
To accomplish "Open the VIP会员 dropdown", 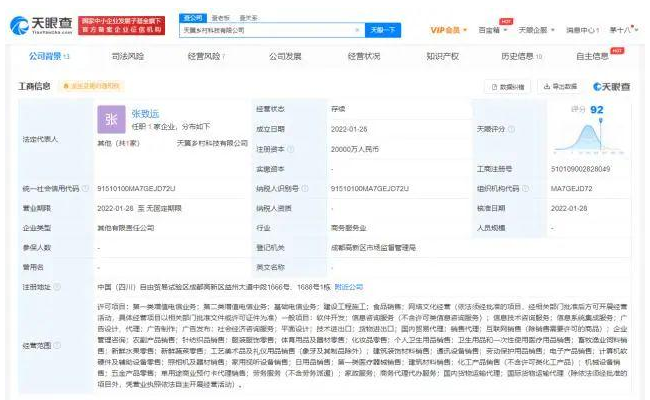I will (x=449, y=30).
